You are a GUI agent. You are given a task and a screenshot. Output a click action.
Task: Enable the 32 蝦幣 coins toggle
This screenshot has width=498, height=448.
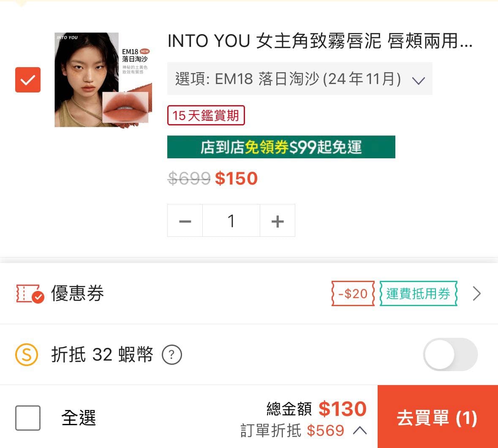pyautogui.click(x=450, y=355)
